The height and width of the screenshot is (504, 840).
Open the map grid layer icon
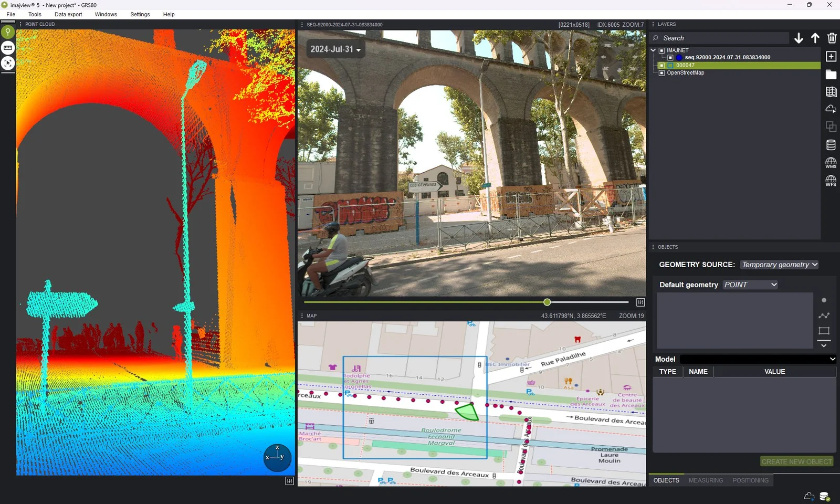[x=831, y=92]
